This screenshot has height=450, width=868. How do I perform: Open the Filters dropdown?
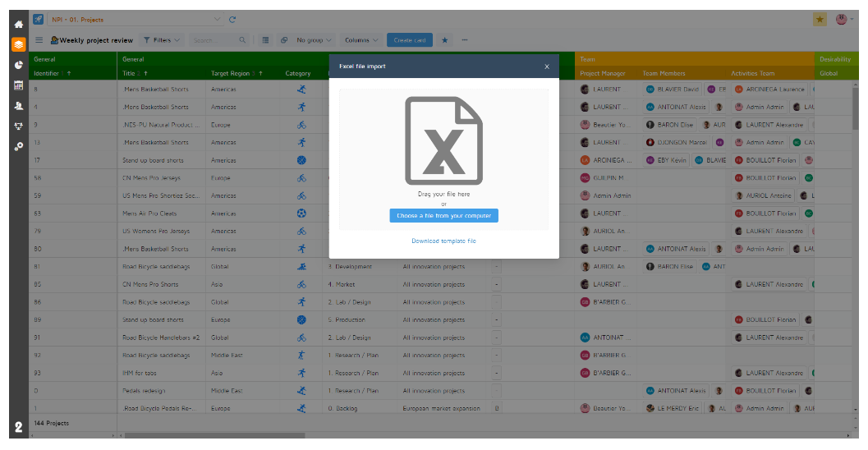pos(162,39)
